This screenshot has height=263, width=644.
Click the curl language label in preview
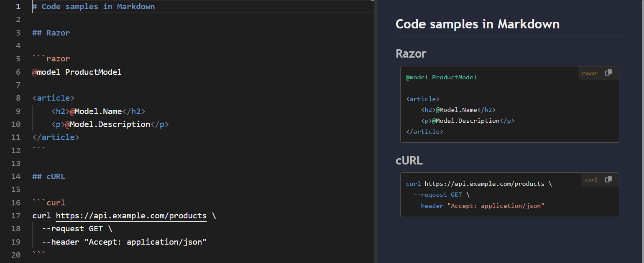tap(591, 180)
